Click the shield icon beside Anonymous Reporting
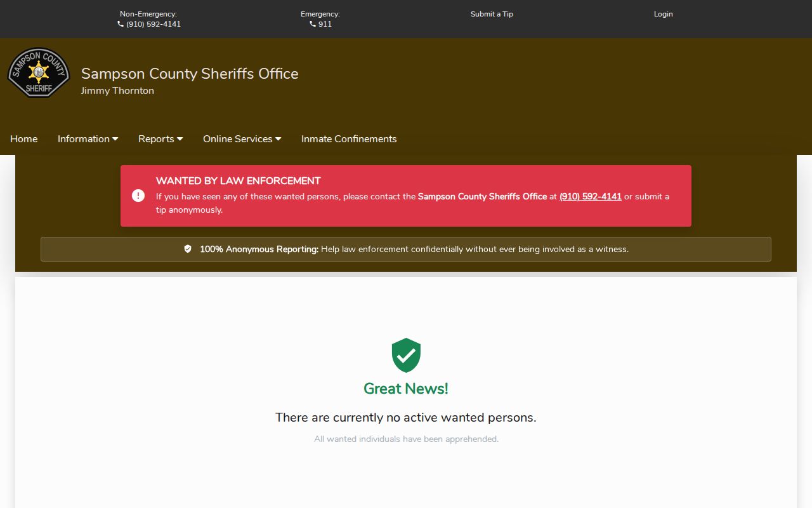 (x=188, y=249)
